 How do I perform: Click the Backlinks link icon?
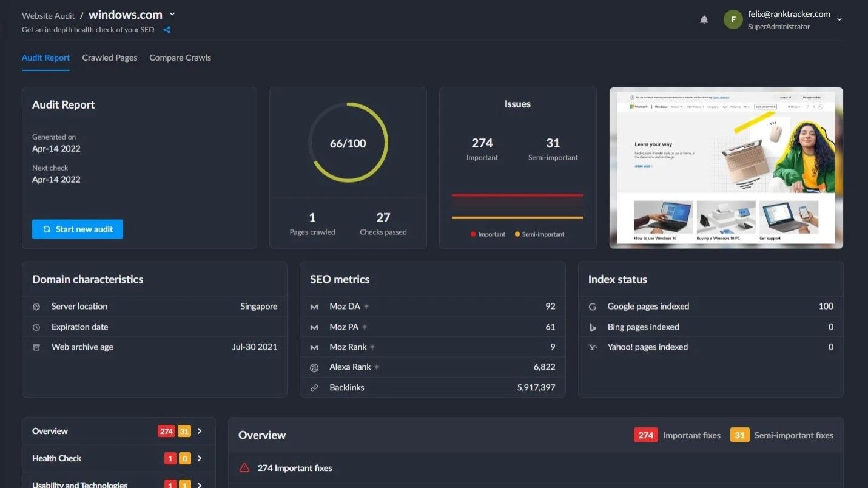coord(314,388)
